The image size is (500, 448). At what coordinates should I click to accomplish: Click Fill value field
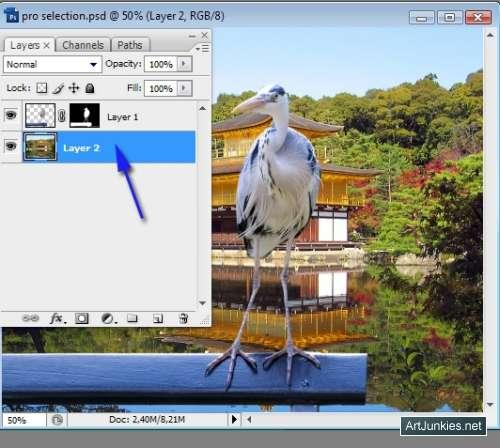click(161, 88)
